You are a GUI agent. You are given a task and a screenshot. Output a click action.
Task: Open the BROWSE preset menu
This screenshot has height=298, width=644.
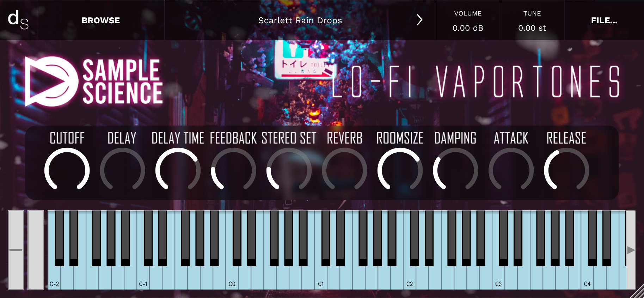(x=101, y=20)
